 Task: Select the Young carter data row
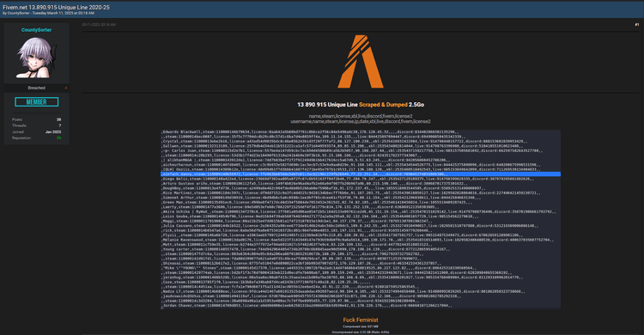tap(306, 249)
